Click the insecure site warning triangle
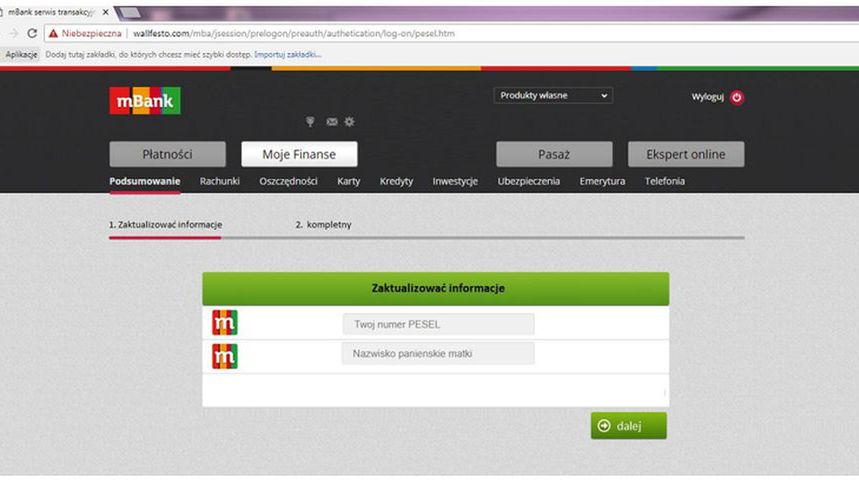 (53, 33)
